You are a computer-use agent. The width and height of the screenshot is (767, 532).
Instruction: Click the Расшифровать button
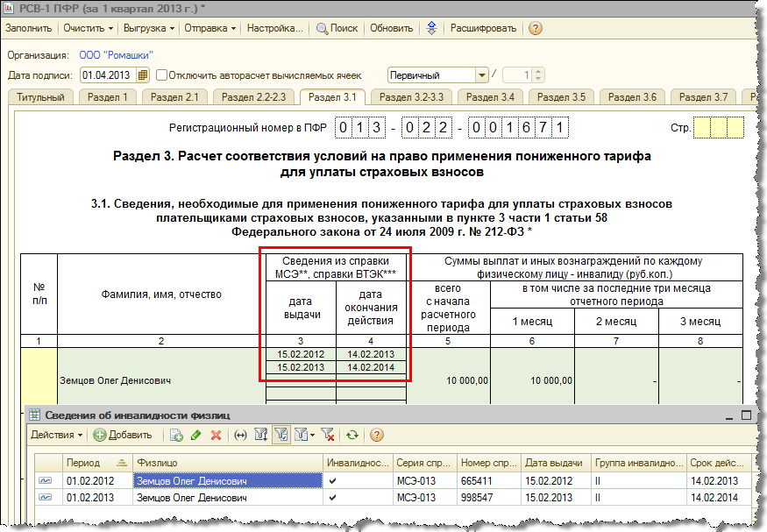point(483,28)
